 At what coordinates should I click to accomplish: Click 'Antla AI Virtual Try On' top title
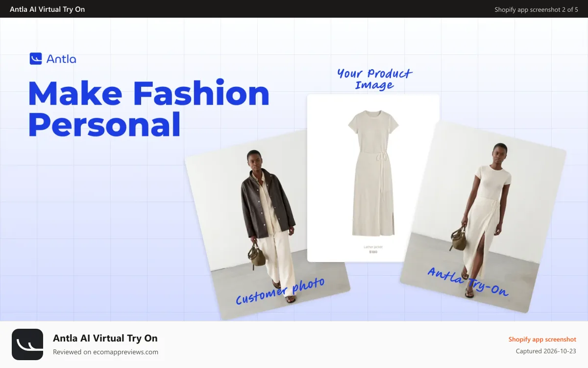(47, 9)
